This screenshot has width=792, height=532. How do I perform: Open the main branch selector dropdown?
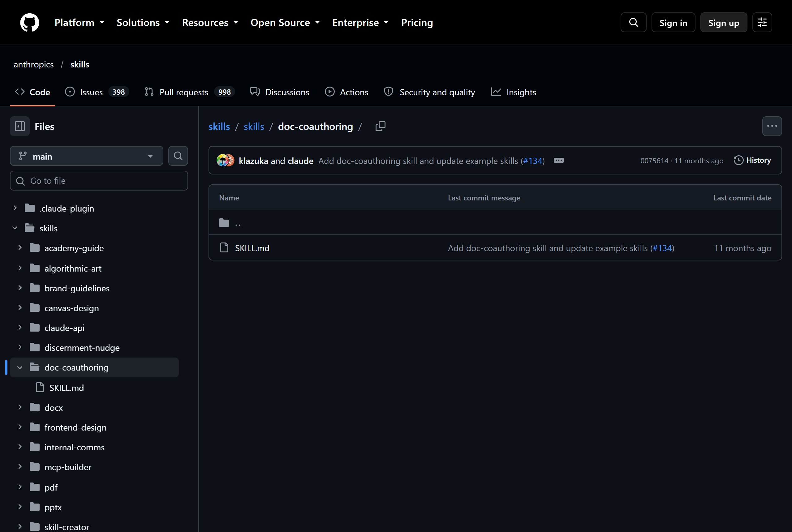pyautogui.click(x=87, y=156)
